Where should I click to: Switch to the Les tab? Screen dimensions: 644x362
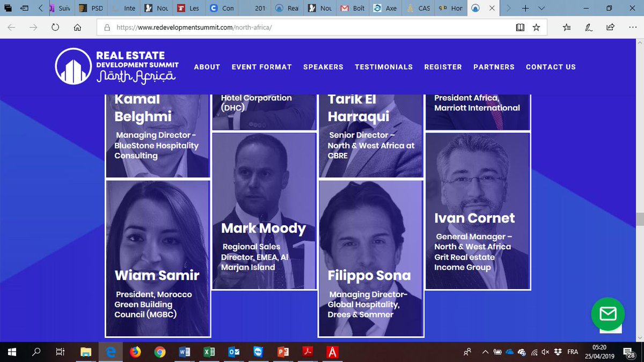tap(188, 8)
